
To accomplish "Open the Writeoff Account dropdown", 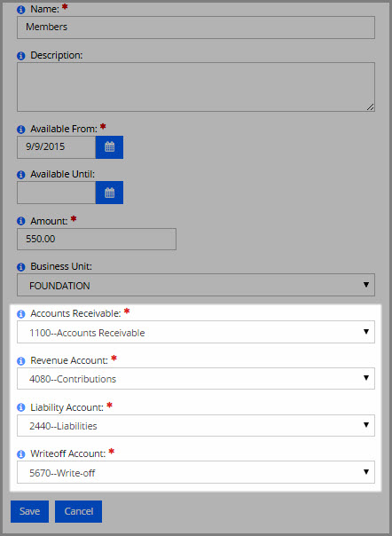I will coord(196,472).
